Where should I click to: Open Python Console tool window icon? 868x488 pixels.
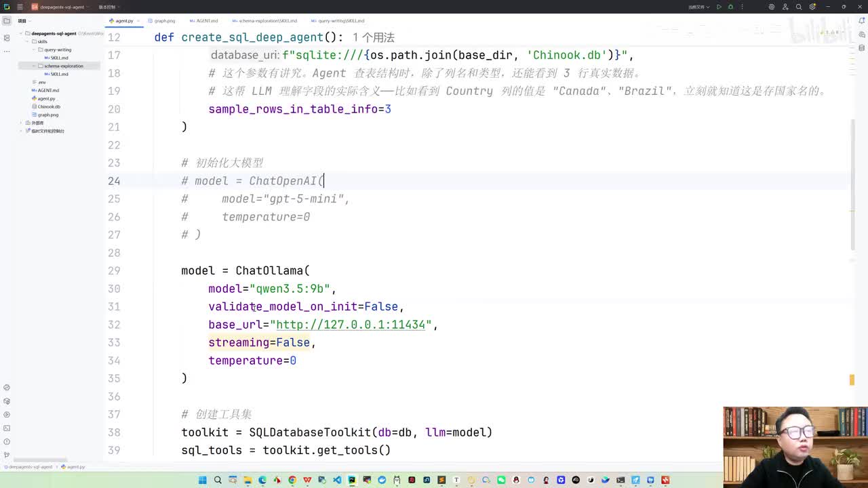(x=6, y=388)
